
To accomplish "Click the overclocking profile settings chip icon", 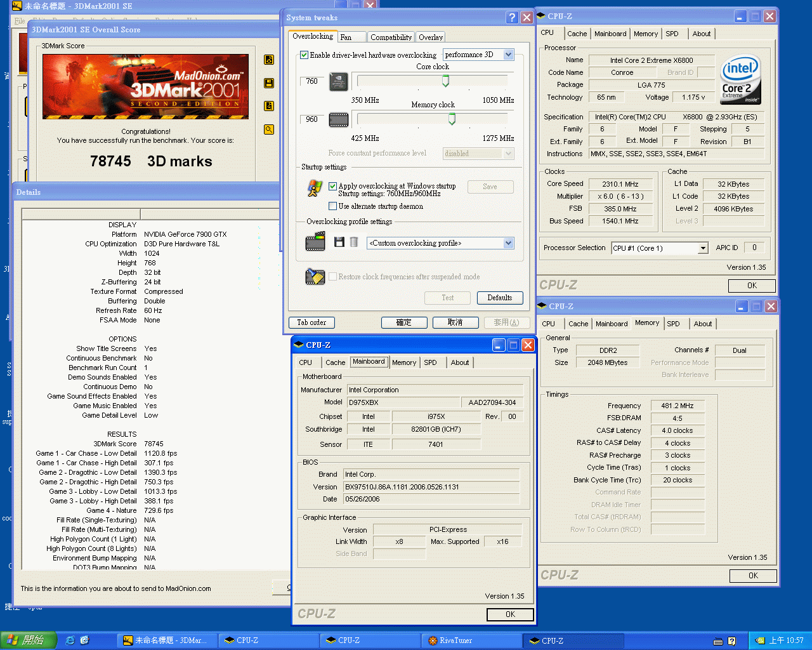I will click(315, 242).
